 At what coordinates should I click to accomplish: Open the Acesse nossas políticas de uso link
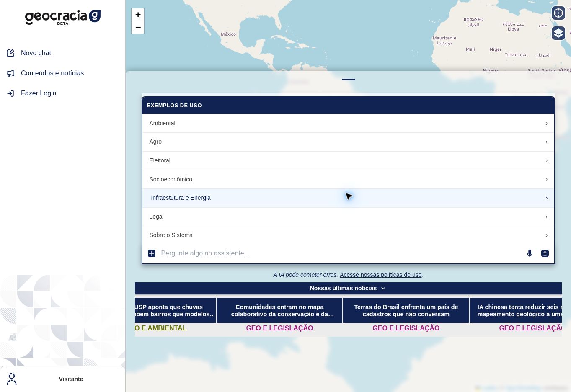380,275
